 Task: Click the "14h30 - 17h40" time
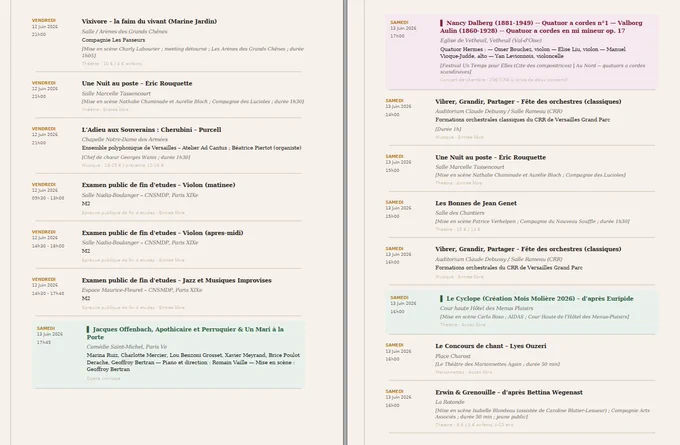(x=48, y=294)
